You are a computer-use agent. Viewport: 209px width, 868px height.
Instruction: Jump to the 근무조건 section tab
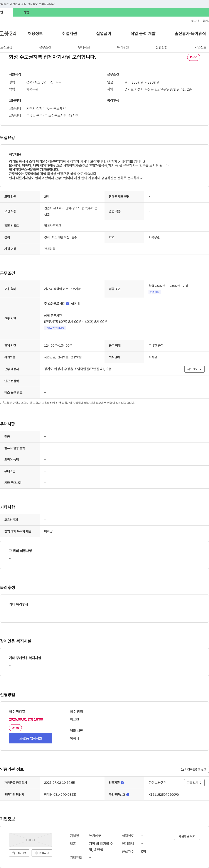[x=45, y=47]
